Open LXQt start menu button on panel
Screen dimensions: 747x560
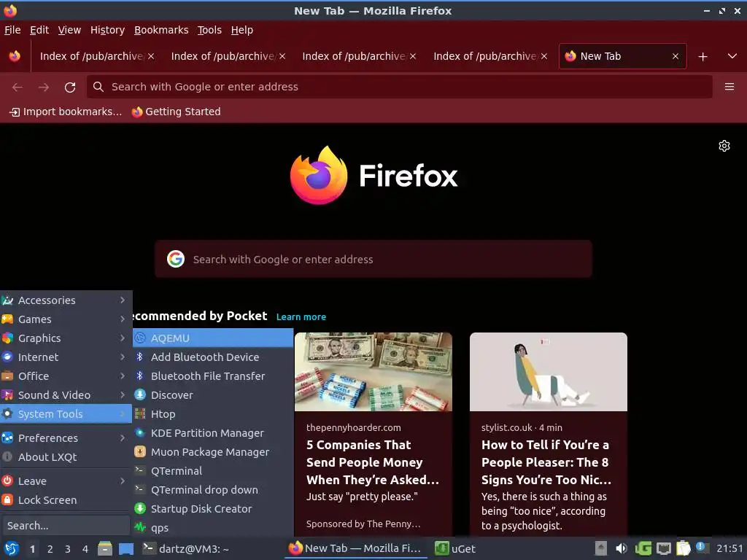(x=12, y=549)
